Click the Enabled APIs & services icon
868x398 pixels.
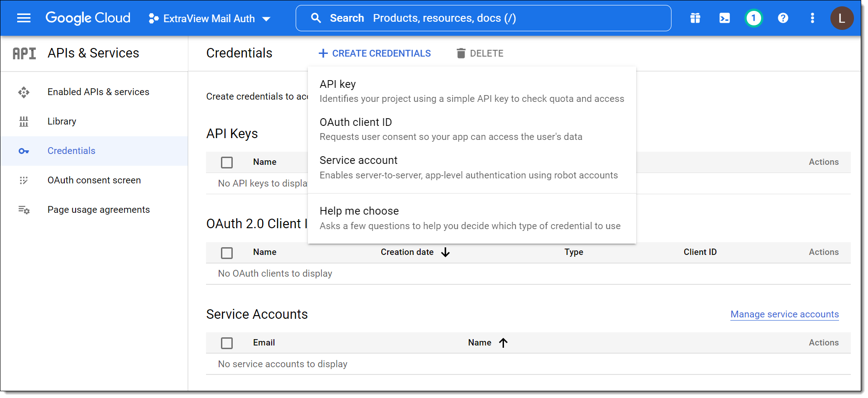coord(24,92)
